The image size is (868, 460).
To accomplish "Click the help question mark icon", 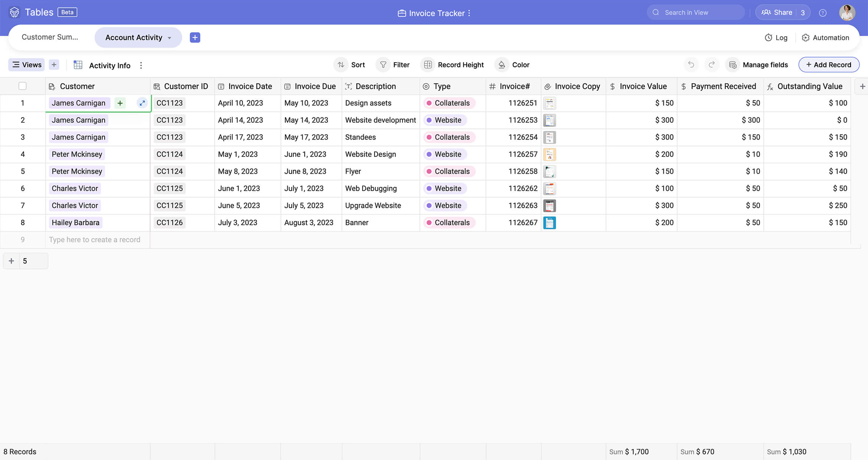I will pos(822,13).
